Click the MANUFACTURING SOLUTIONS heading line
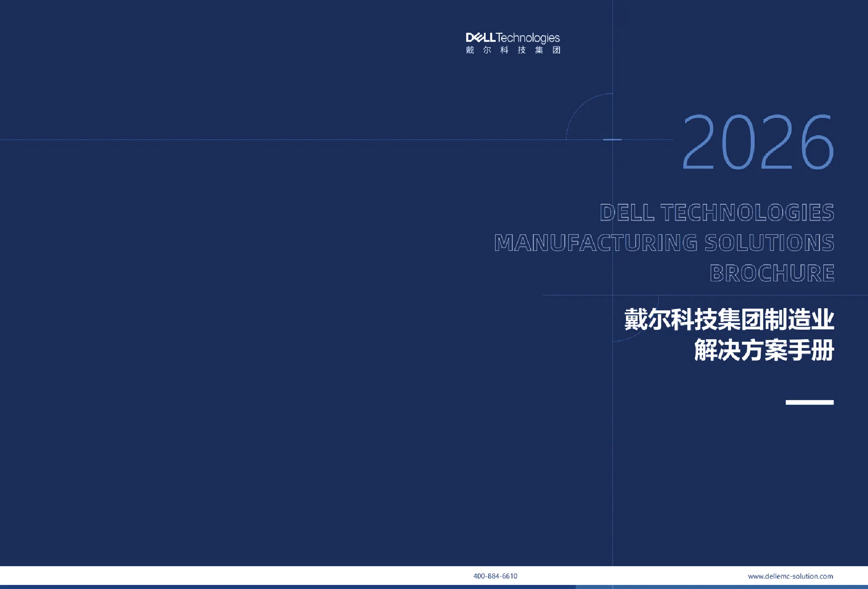 [x=664, y=242]
